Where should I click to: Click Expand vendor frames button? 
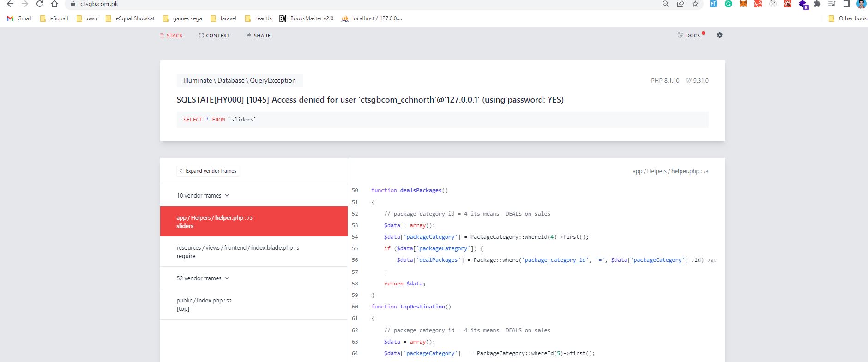pos(208,171)
